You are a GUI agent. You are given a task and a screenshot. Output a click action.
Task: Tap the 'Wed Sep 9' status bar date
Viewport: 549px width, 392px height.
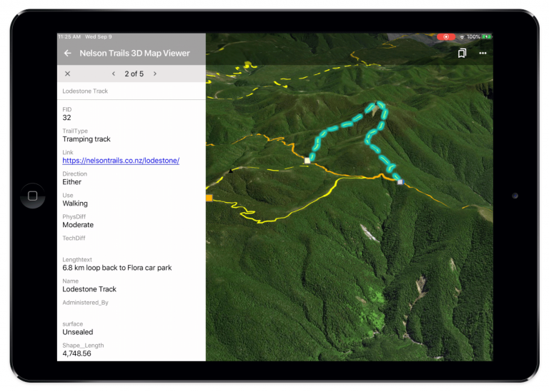pyautogui.click(x=99, y=36)
